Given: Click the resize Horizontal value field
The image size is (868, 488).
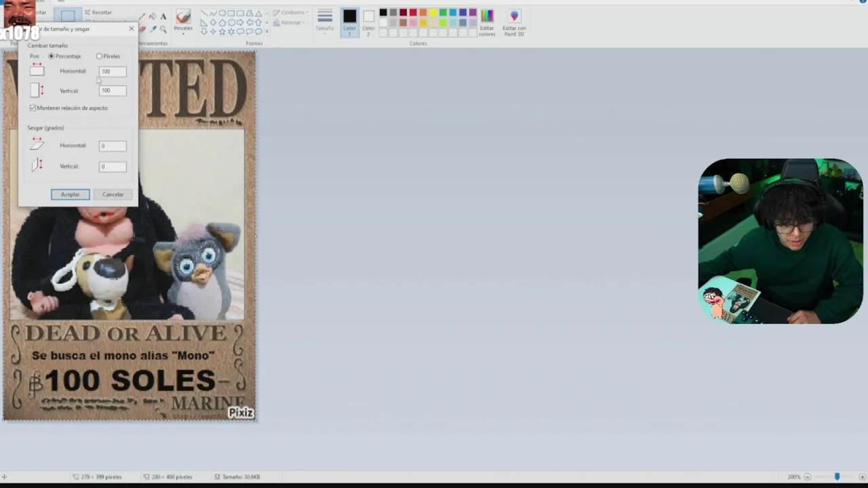Looking at the screenshot, I should (x=113, y=71).
